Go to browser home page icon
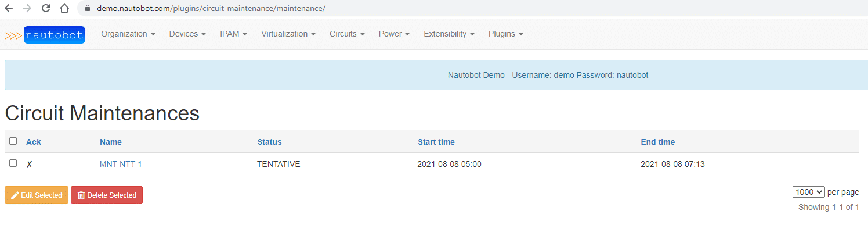The image size is (868, 225). pos(64,8)
